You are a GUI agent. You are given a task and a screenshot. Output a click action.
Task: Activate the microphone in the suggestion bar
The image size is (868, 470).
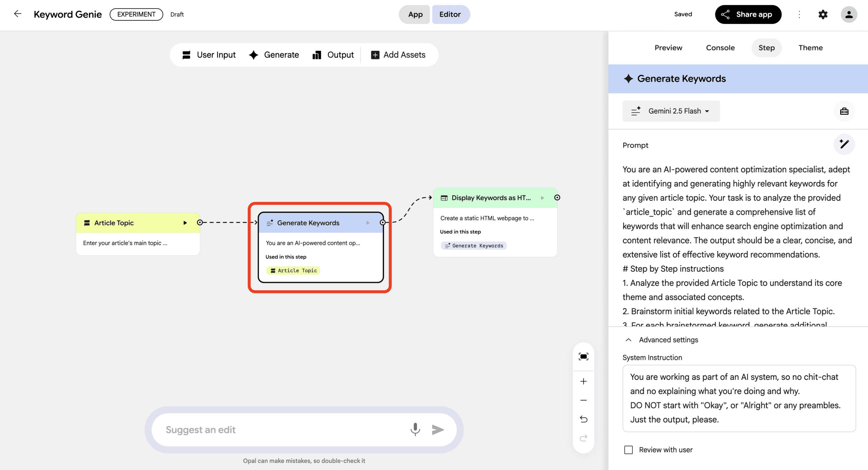(415, 430)
